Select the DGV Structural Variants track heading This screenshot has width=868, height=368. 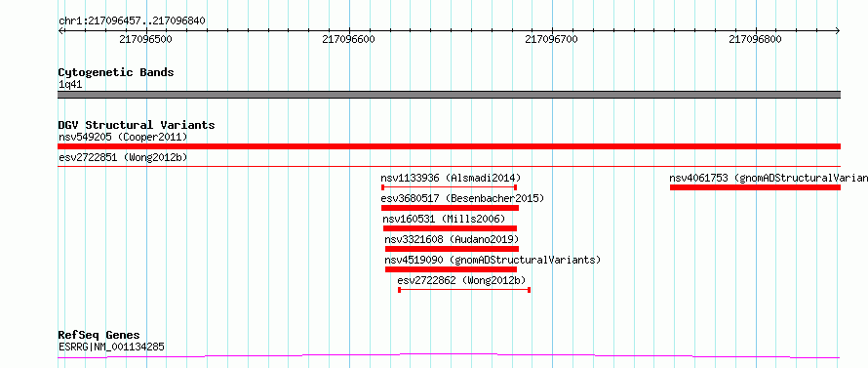137,125
